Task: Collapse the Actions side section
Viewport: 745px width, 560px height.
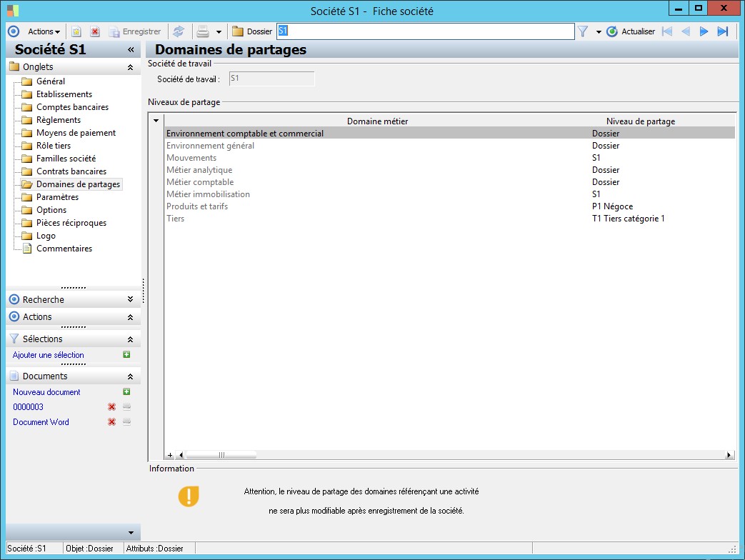Action: click(130, 317)
